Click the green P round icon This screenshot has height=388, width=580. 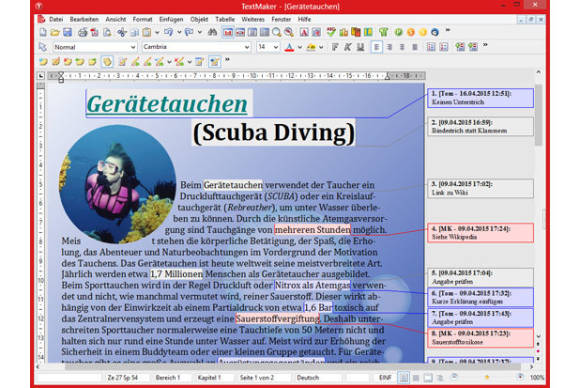pyautogui.click(x=398, y=33)
